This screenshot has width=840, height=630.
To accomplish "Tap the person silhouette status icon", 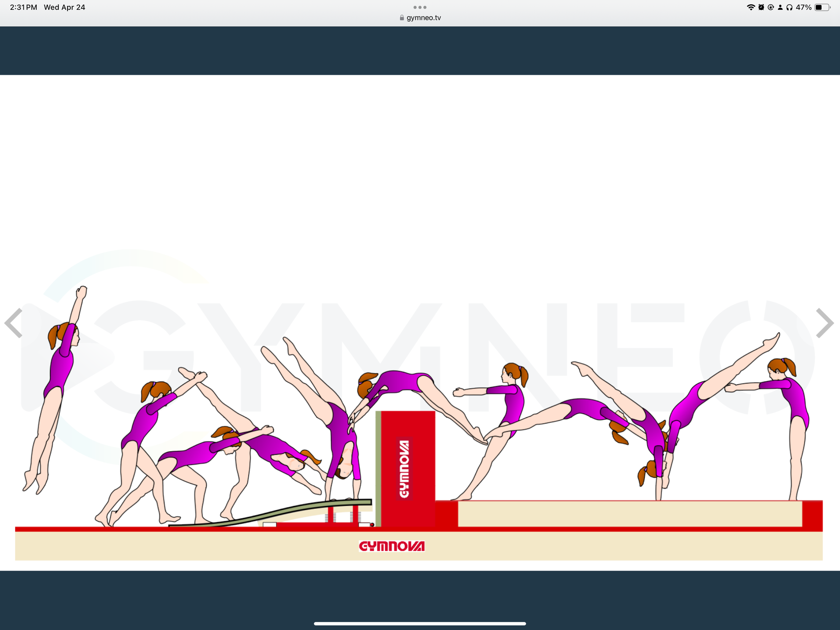I will coord(780,7).
